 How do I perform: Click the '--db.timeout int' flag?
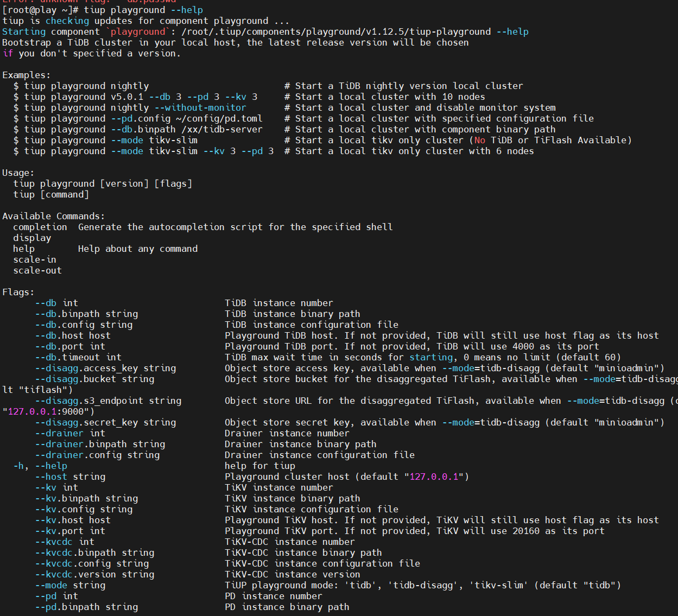78,357
